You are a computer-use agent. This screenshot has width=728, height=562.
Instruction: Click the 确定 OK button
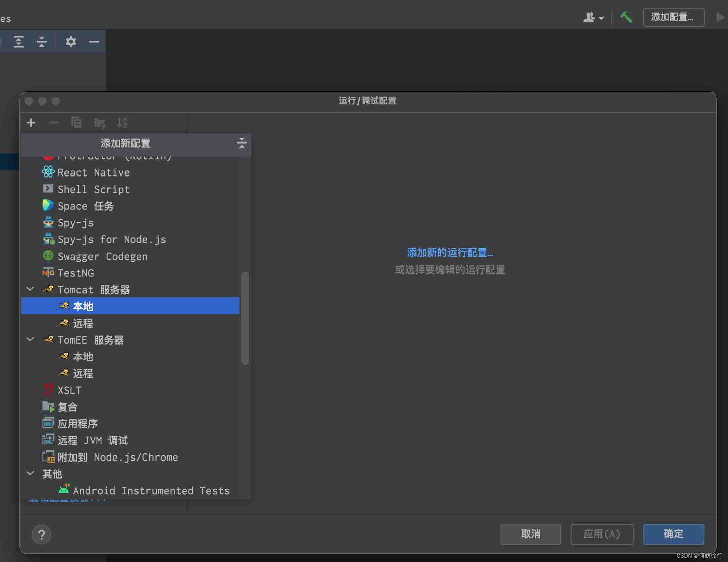click(673, 534)
